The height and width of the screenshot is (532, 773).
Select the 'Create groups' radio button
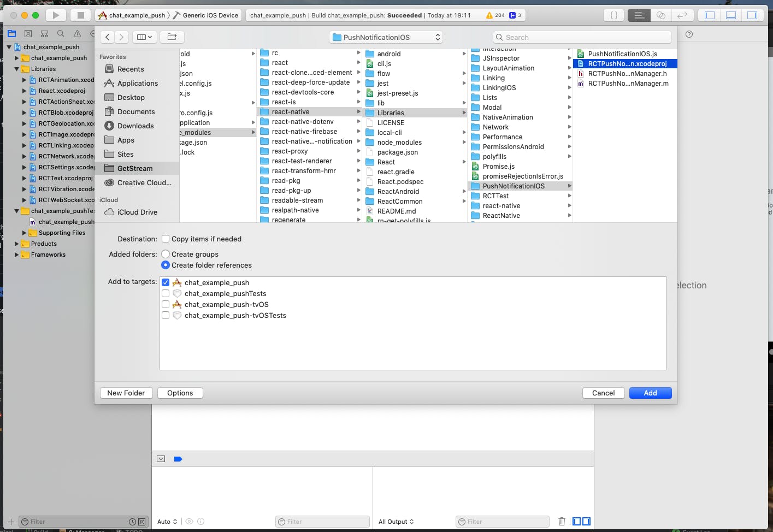(166, 255)
